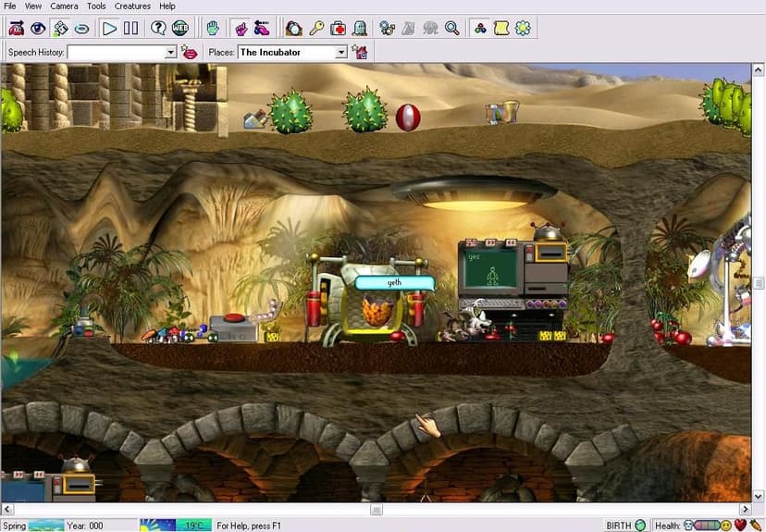Click the Year: 000 status text

pos(85,526)
